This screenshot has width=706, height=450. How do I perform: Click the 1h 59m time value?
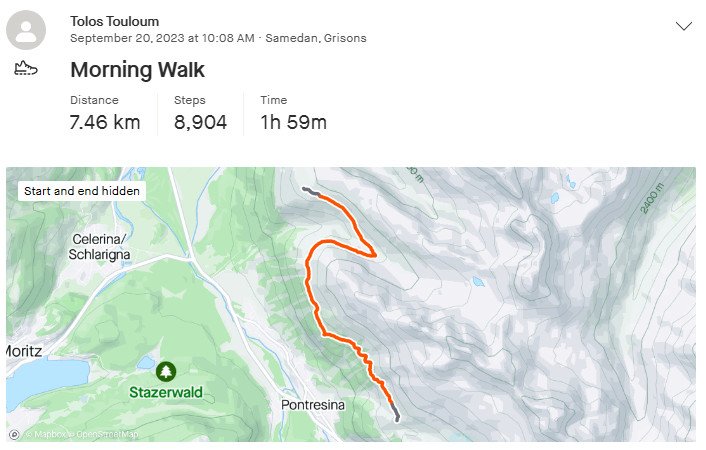tap(294, 122)
